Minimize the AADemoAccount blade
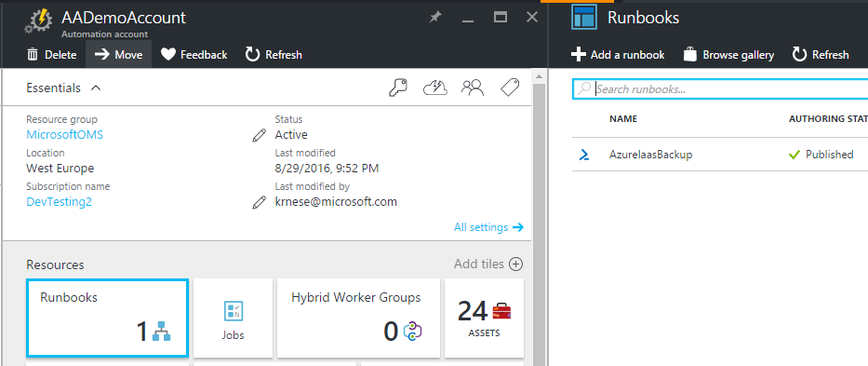 (x=468, y=21)
